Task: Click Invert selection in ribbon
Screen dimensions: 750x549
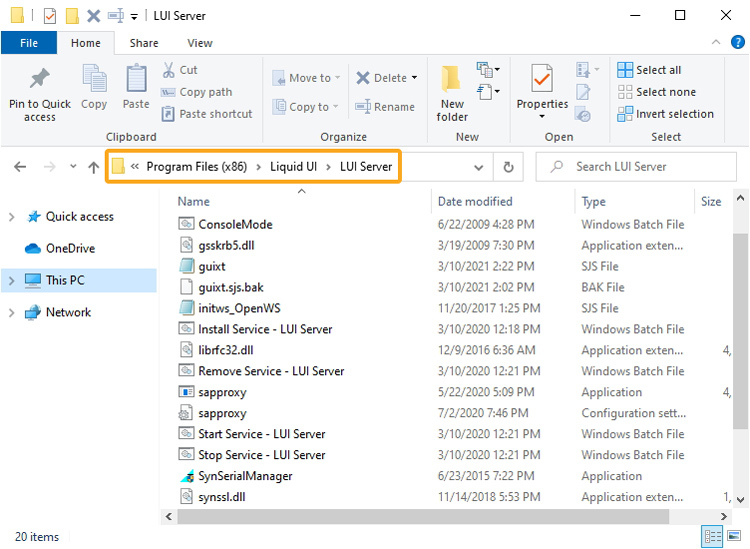Action: (x=665, y=114)
